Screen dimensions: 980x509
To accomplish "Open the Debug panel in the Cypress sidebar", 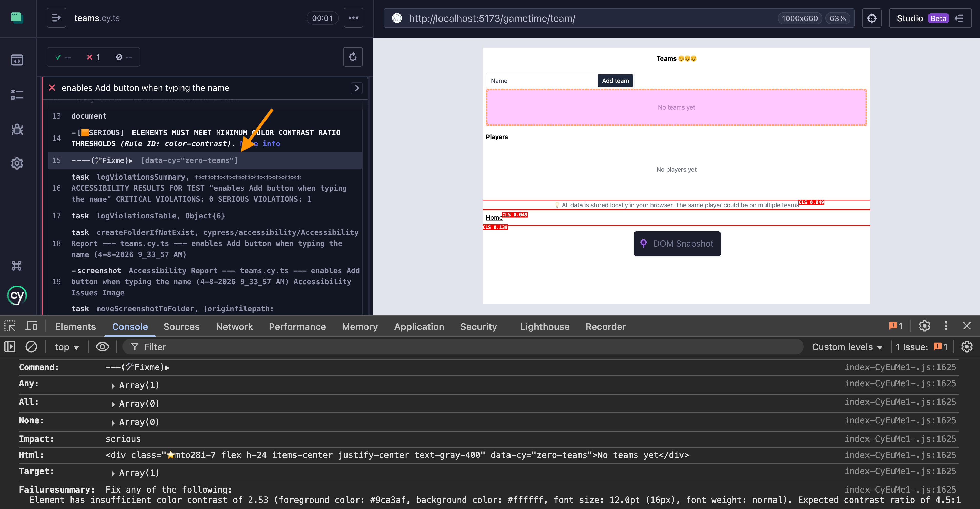I will (17, 130).
